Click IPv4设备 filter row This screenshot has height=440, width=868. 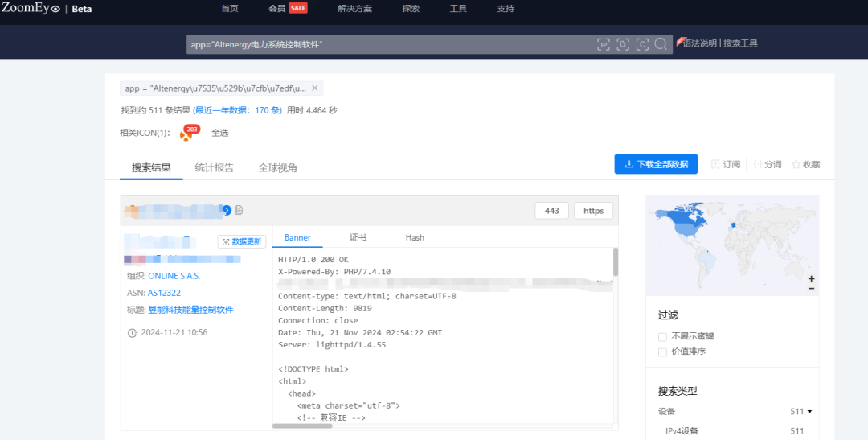click(734, 430)
